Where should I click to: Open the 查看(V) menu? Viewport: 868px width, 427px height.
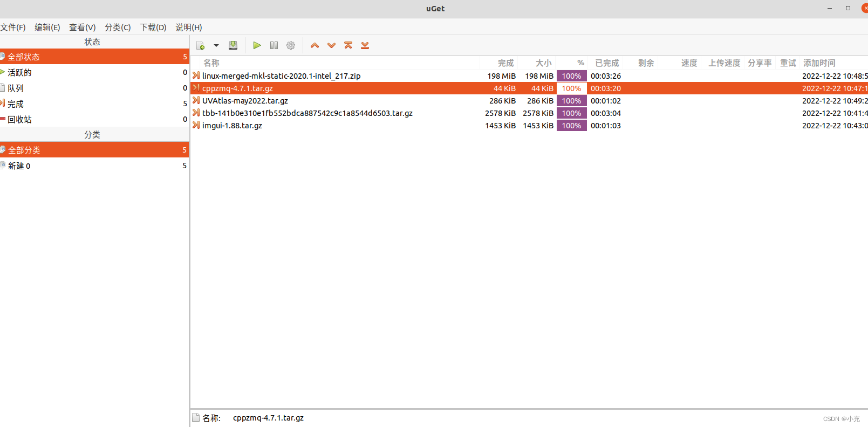tap(83, 27)
